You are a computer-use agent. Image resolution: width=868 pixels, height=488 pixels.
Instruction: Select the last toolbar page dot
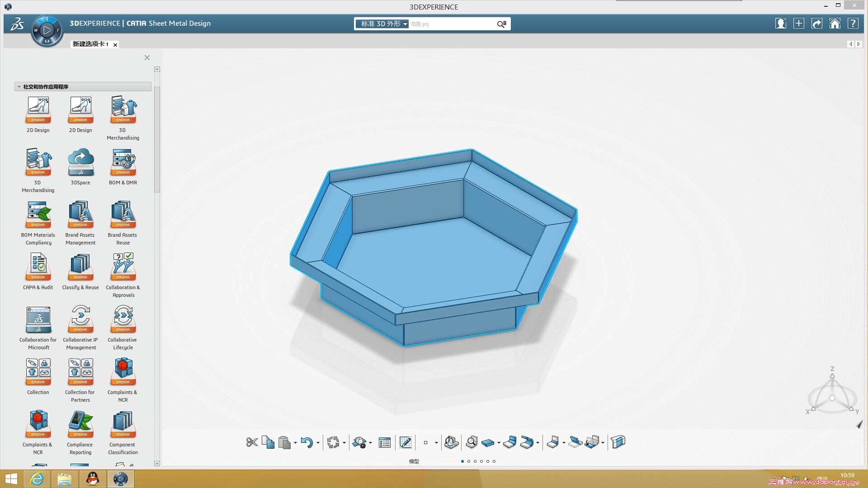[x=494, y=461]
